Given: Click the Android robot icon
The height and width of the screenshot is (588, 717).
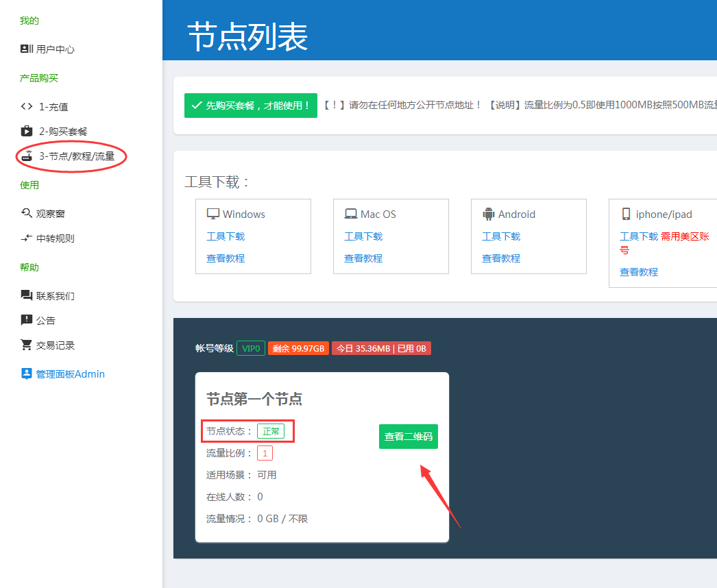Looking at the screenshot, I should point(489,214).
